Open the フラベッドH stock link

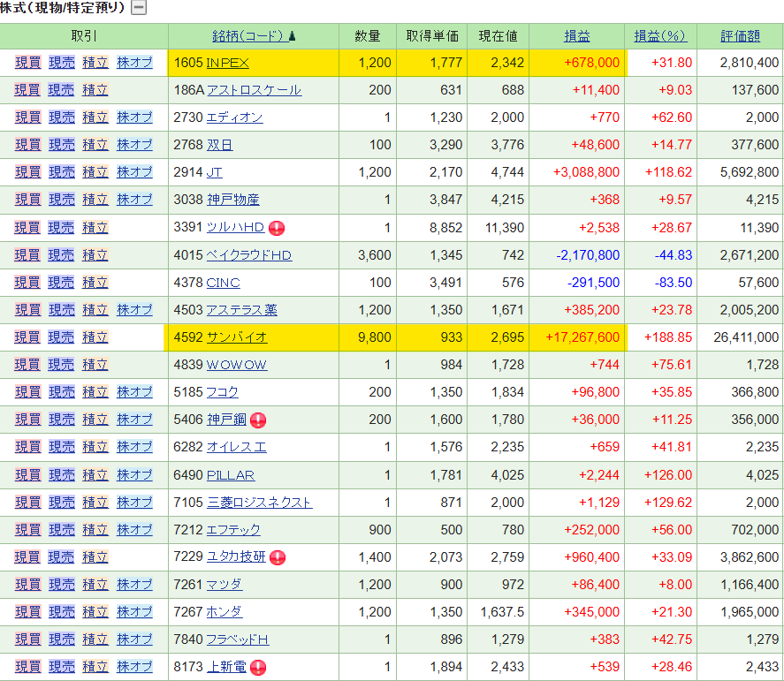point(238,639)
